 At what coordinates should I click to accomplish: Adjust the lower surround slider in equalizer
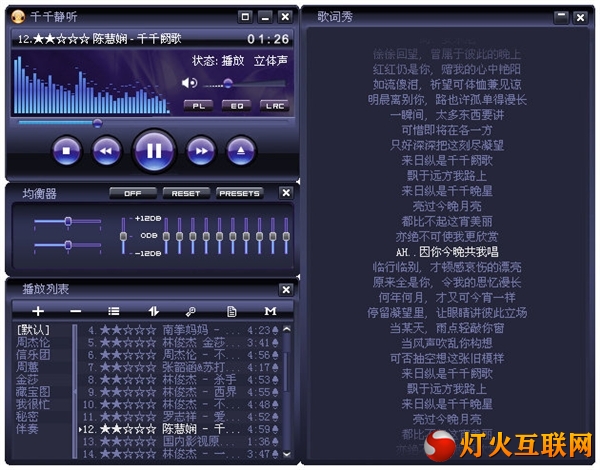(68, 245)
